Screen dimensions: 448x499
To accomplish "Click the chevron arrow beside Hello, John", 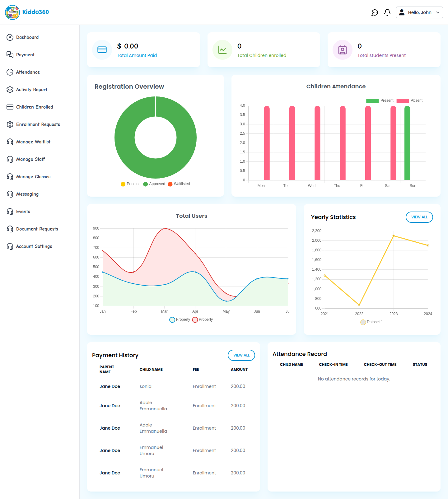I will 438,12.
